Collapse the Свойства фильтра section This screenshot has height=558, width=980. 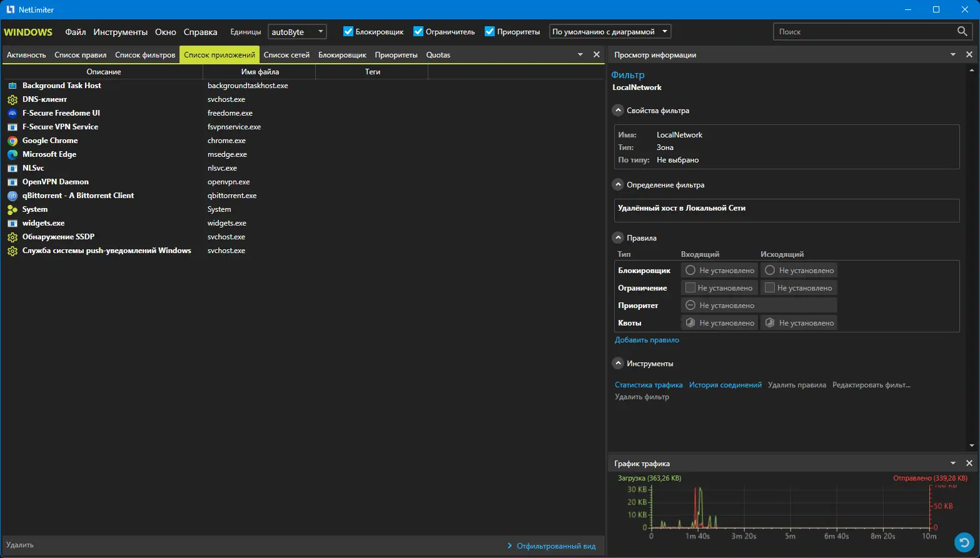point(618,111)
